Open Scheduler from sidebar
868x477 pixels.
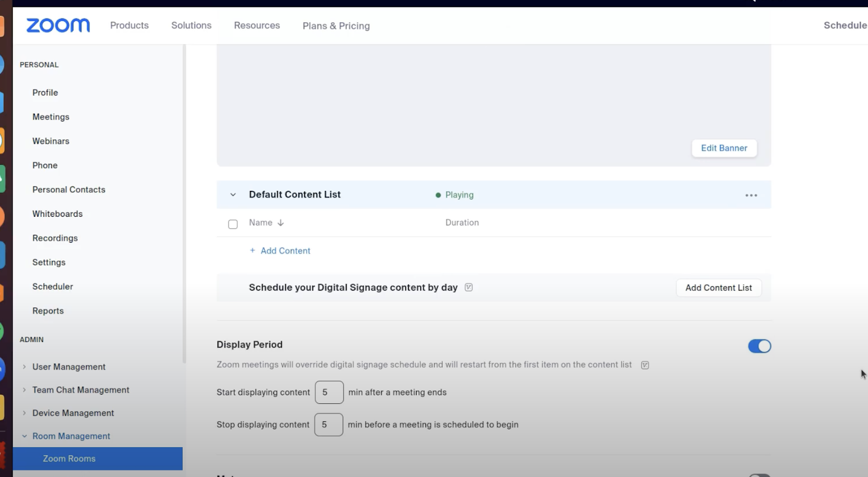pos(53,286)
